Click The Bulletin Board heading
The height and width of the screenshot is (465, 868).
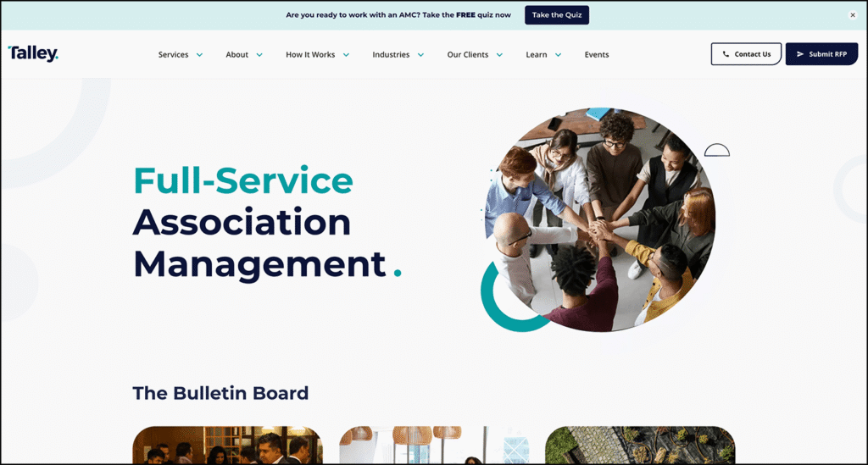[x=220, y=393]
